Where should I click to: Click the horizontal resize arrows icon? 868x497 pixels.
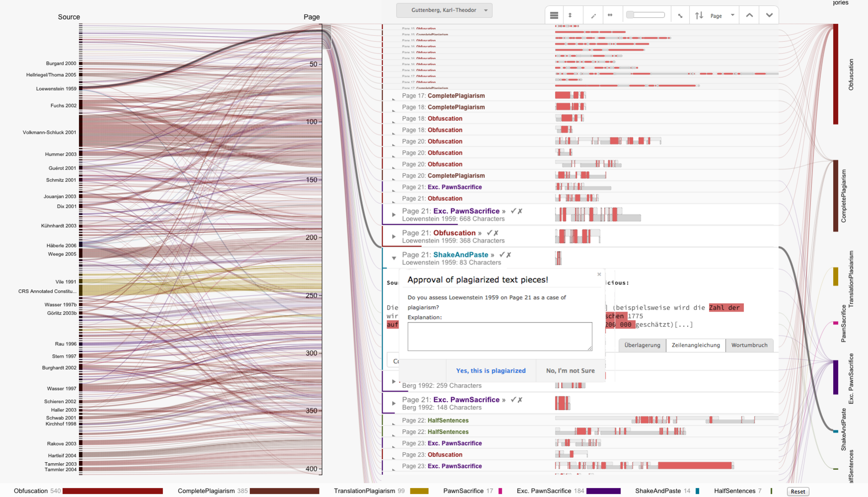[x=610, y=15]
